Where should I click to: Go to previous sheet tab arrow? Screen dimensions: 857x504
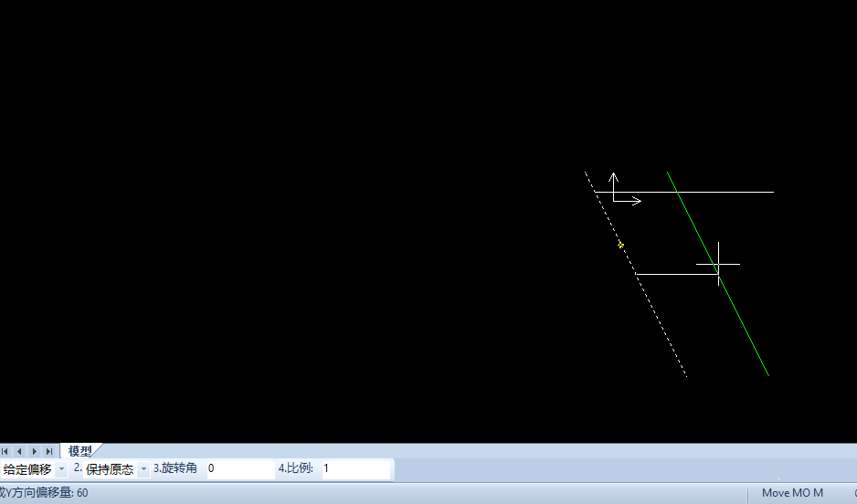coord(20,452)
